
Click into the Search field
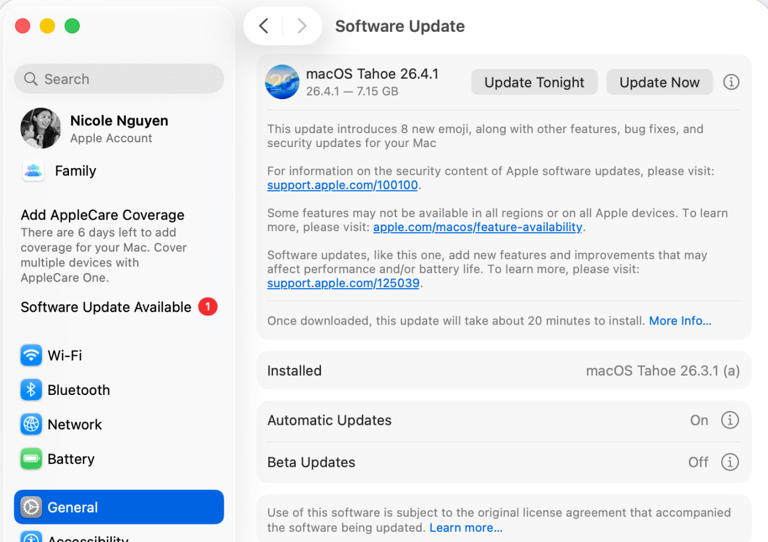click(119, 79)
